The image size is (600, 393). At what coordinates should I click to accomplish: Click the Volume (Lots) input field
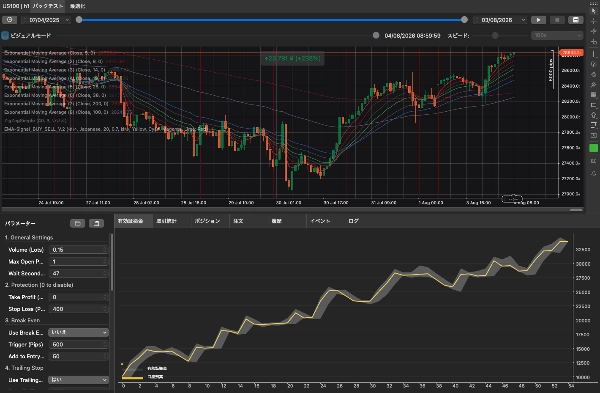78,250
